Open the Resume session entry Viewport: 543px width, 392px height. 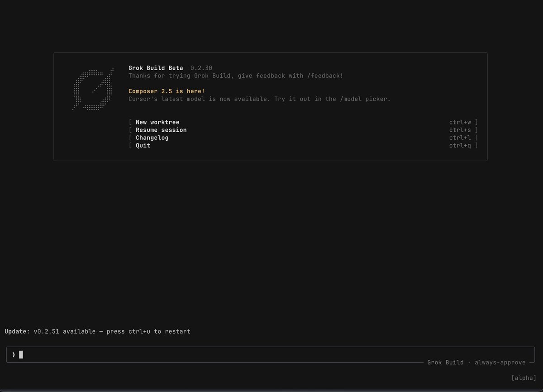point(303,130)
